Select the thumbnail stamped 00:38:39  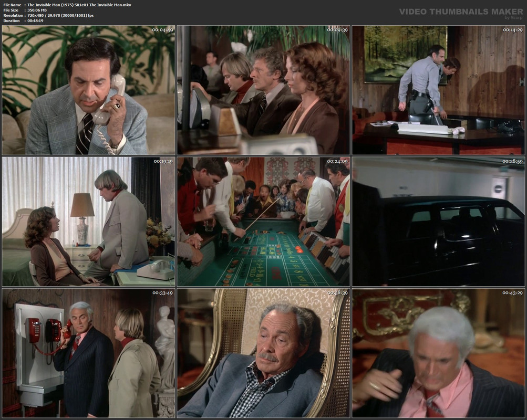tap(264, 353)
